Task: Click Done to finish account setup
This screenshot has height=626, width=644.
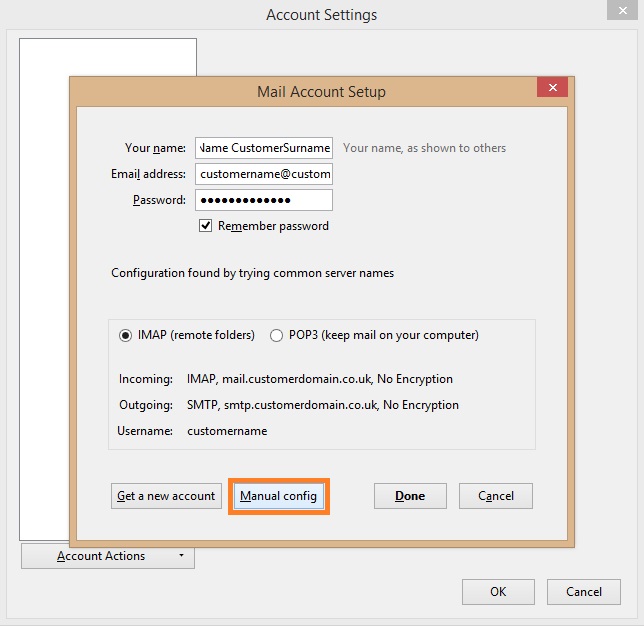Action: 410,496
